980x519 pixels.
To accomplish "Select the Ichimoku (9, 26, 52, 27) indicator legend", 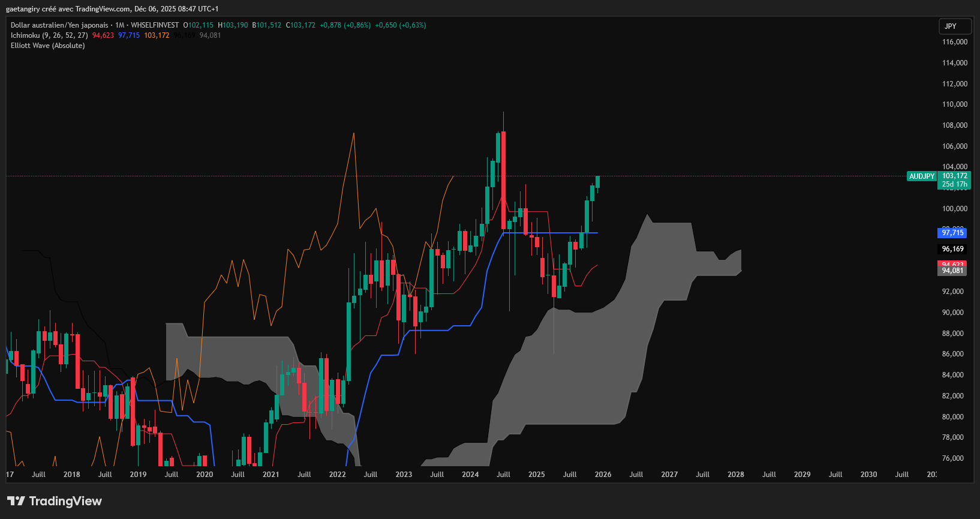I will (49, 35).
